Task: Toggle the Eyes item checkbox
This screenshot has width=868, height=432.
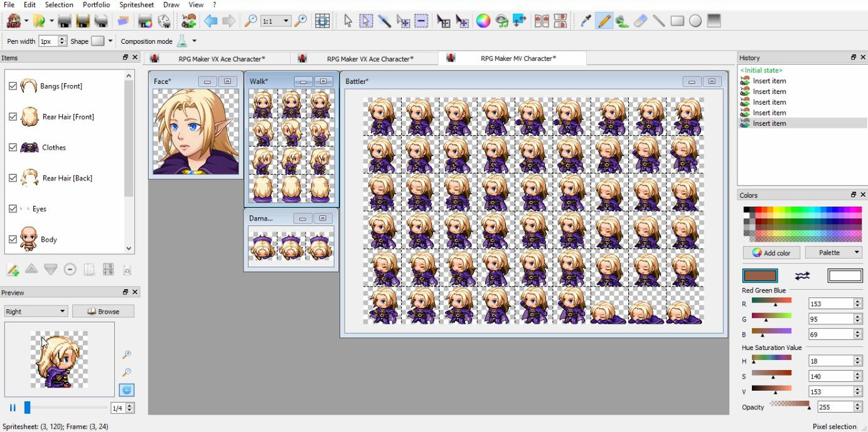Action: pyautogui.click(x=13, y=209)
